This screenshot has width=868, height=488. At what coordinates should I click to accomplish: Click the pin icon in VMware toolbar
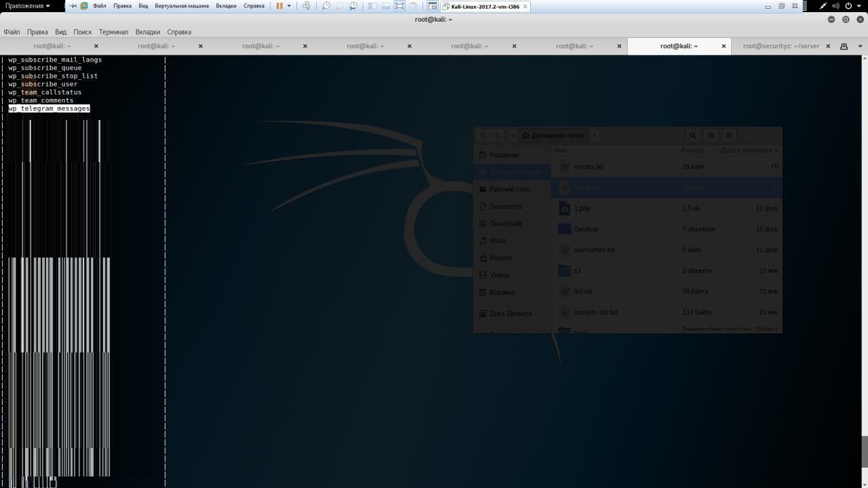[73, 5]
